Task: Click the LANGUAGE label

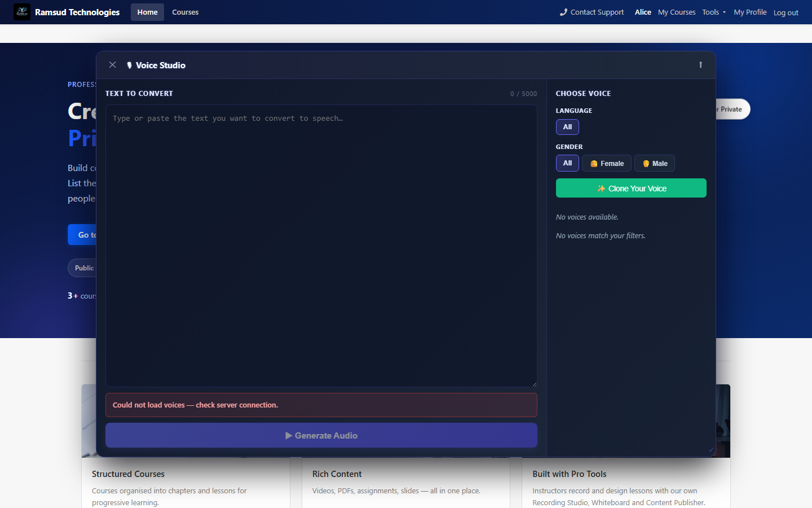Action: click(574, 111)
